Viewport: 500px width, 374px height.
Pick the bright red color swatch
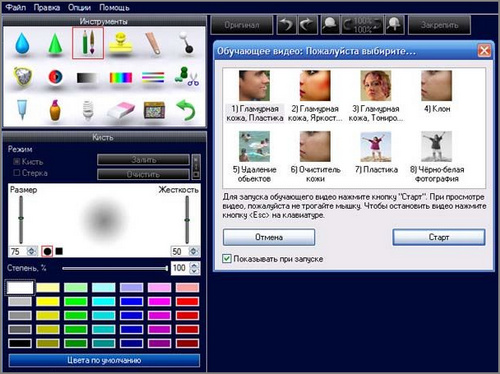point(187,301)
